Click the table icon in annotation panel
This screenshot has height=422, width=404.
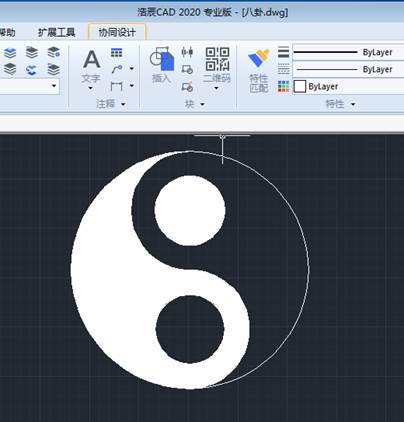pos(116,53)
